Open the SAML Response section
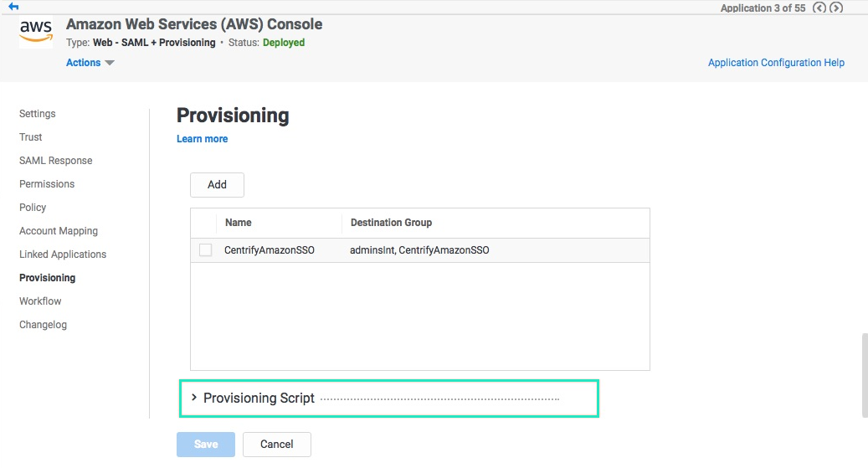 (56, 161)
